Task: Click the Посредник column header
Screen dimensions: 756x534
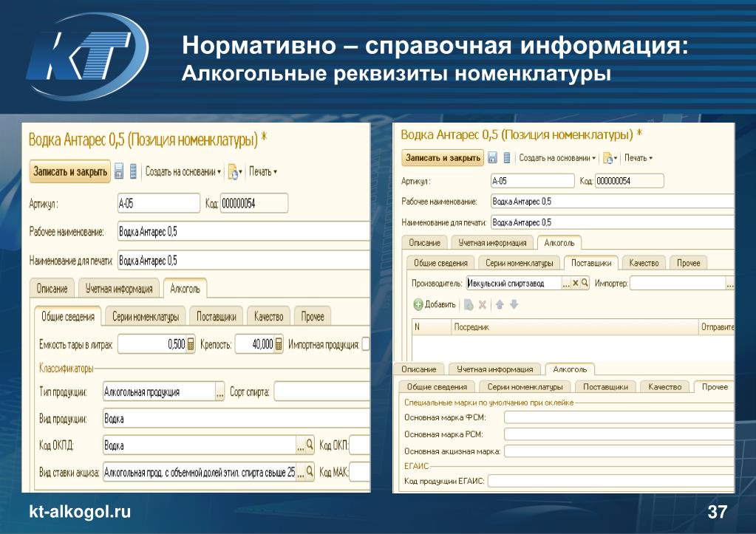Action: [575, 326]
